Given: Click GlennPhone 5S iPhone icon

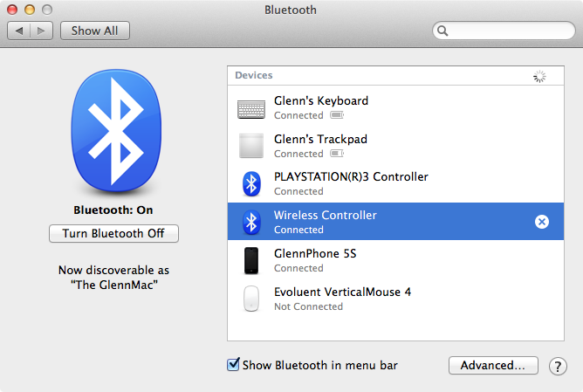Looking at the screenshot, I should (251, 260).
